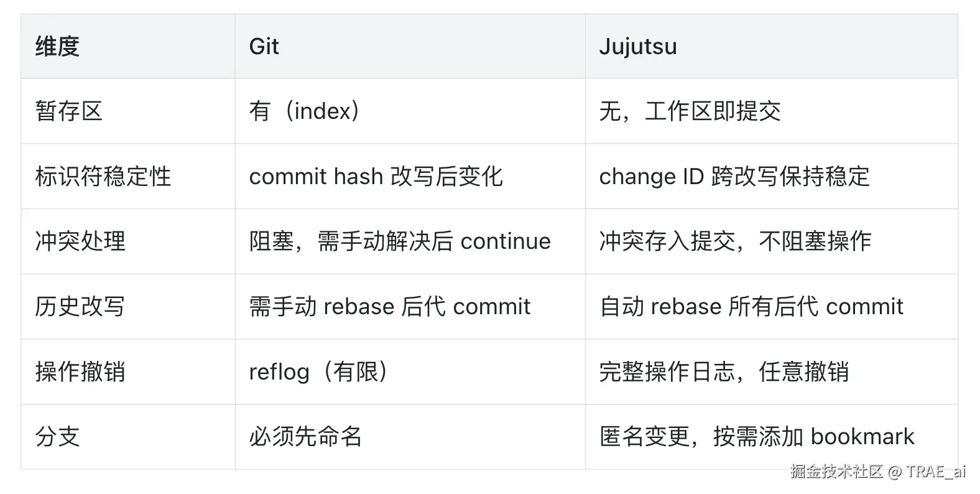Select the 无，工作区即提交 cell
Screen dimensions: 980x494
(x=689, y=111)
